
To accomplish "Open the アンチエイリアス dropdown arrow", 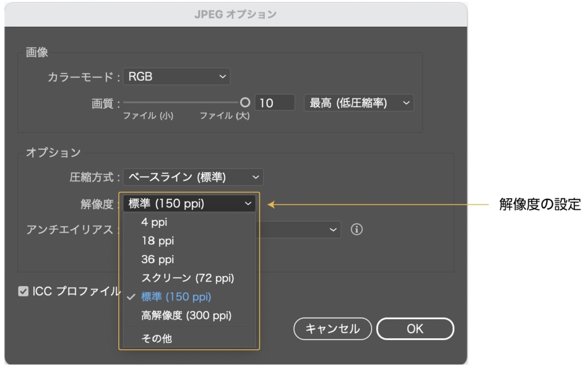I will point(332,230).
